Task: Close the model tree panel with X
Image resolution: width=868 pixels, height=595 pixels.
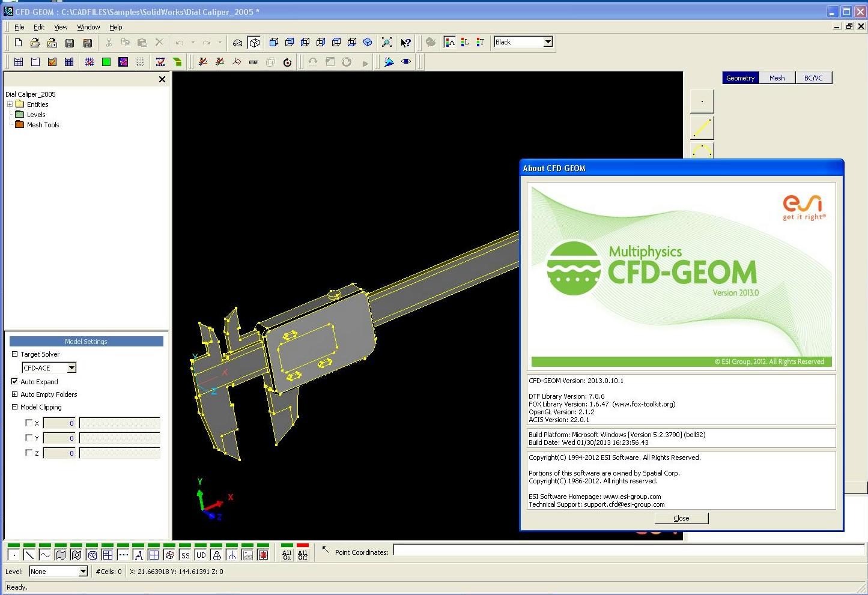Action: 162,79
